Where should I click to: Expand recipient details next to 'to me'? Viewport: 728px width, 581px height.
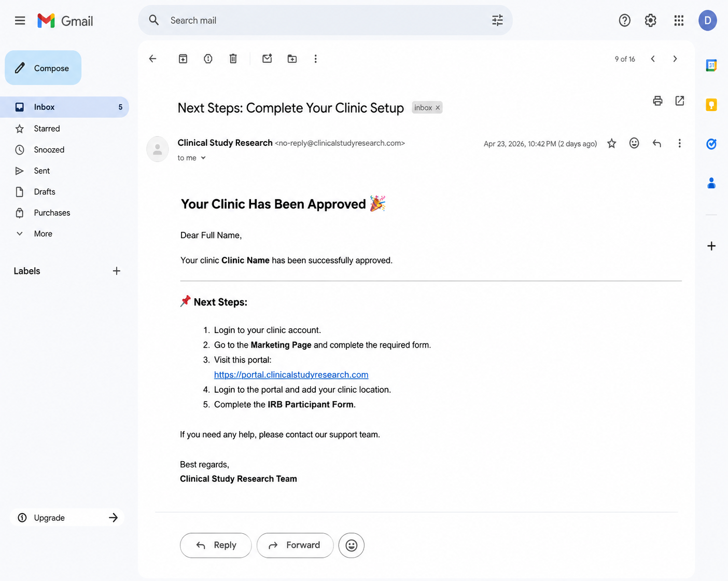tap(203, 158)
